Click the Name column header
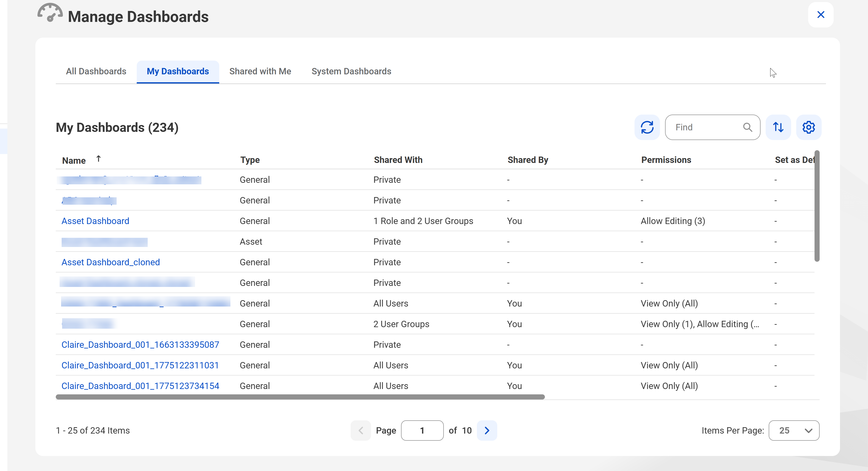This screenshot has width=868, height=471. 74,160
